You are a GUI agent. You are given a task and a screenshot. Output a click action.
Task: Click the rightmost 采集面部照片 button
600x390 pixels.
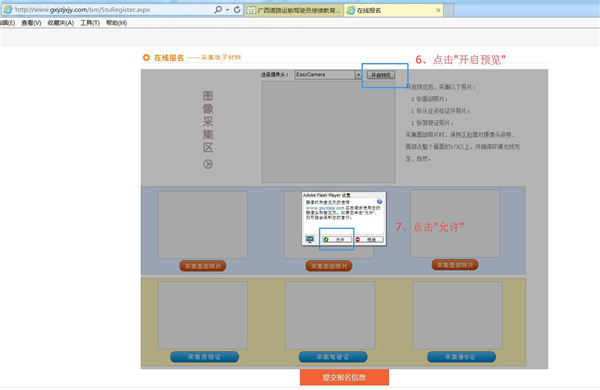[455, 265]
